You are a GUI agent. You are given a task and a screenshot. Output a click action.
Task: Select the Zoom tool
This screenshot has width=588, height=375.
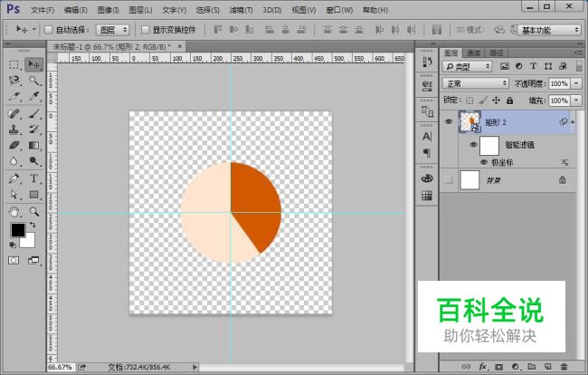(x=33, y=212)
